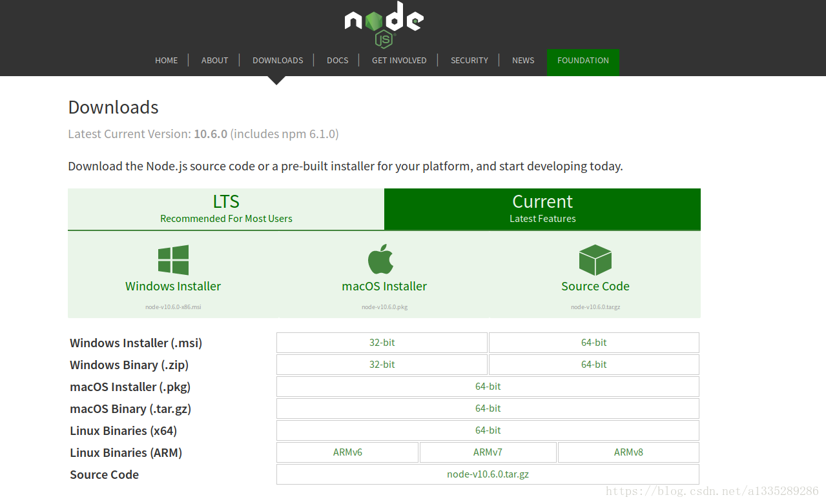Download Linux Binaries ARMv8
The image size is (826, 504).
(628, 452)
